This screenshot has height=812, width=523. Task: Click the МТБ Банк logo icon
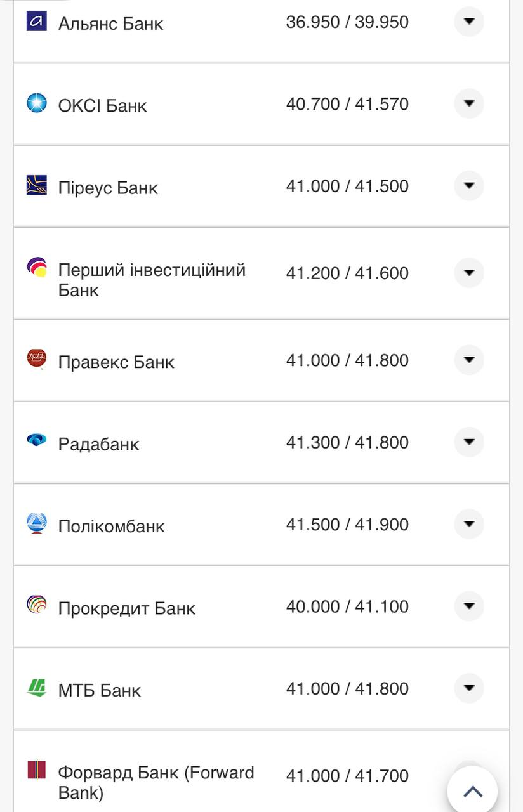(x=37, y=688)
